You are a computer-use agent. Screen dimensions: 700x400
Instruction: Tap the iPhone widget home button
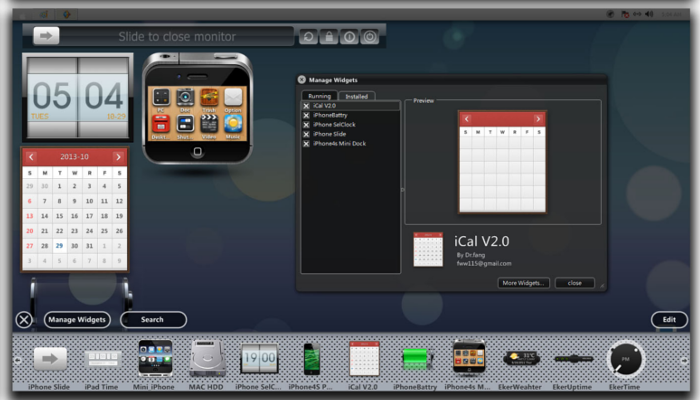click(x=197, y=152)
